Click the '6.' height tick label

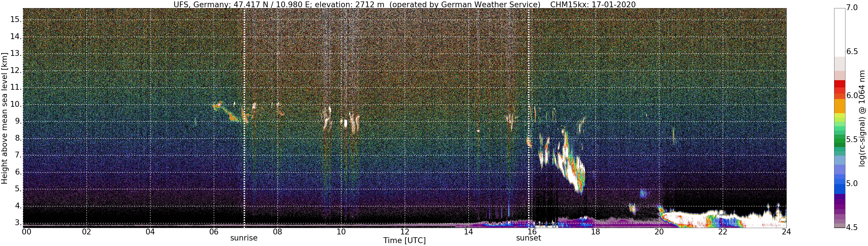point(18,172)
